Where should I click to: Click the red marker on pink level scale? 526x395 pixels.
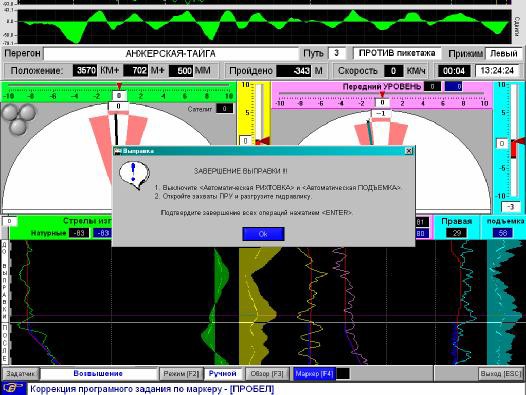pyautogui.click(x=382, y=94)
